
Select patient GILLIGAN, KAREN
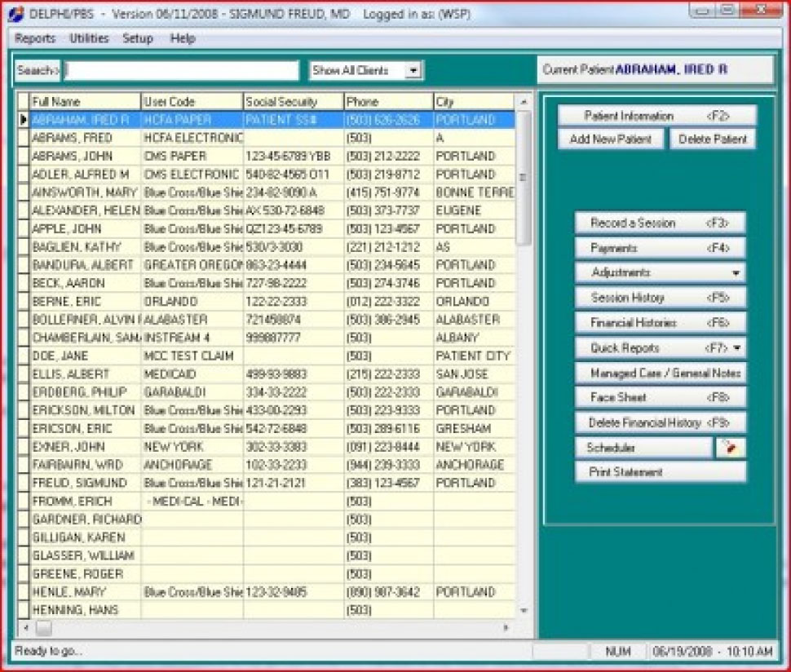(86, 537)
